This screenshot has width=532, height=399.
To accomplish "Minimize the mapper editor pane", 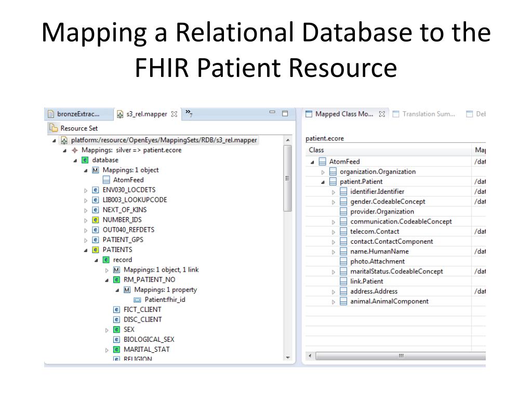I will (272, 112).
